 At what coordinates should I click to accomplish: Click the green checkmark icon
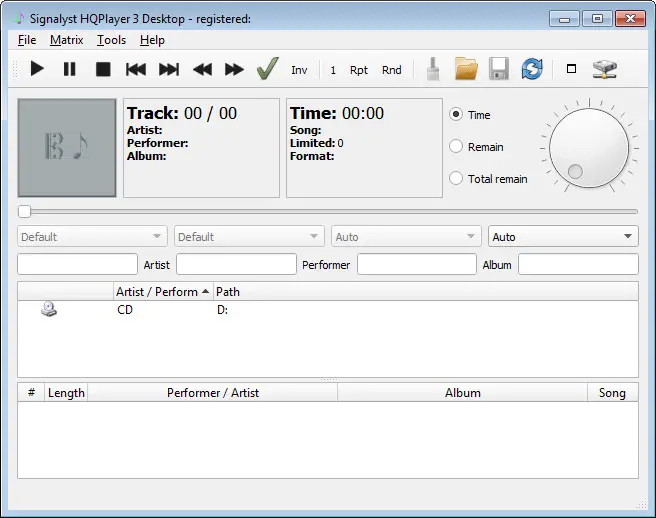[x=267, y=68]
